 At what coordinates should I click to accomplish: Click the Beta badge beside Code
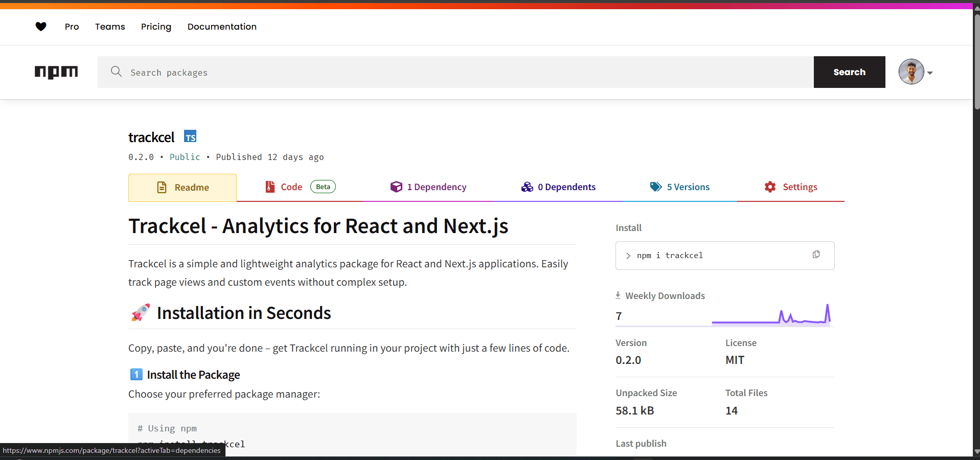tap(323, 187)
